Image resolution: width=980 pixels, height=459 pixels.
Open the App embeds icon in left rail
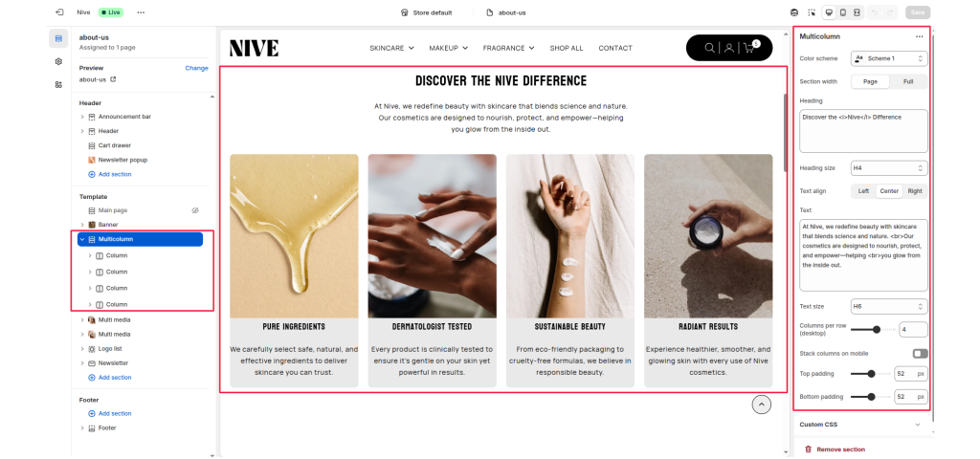pos(58,84)
